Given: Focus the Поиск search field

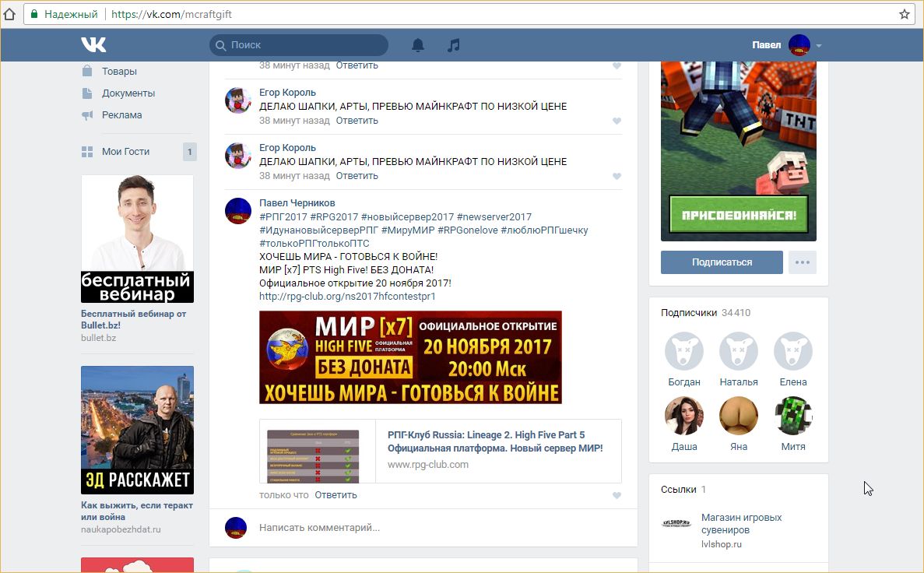Looking at the screenshot, I should pyautogui.click(x=299, y=45).
